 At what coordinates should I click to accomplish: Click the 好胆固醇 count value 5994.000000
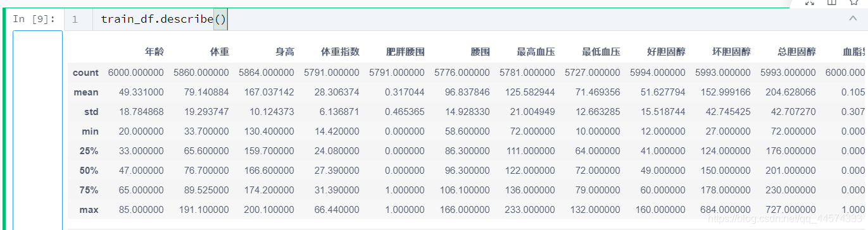658,73
